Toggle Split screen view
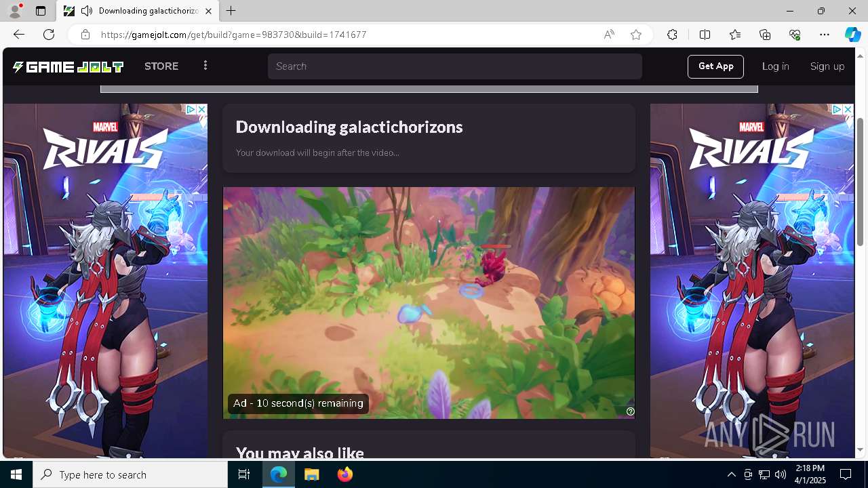The width and height of the screenshot is (868, 488). (705, 35)
